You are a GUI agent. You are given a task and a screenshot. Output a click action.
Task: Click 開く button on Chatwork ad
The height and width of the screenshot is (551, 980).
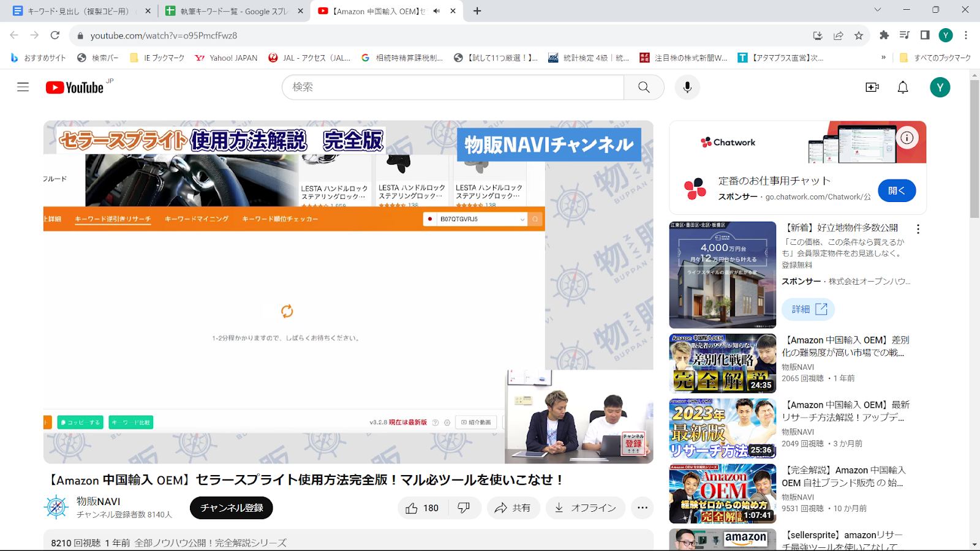point(897,190)
